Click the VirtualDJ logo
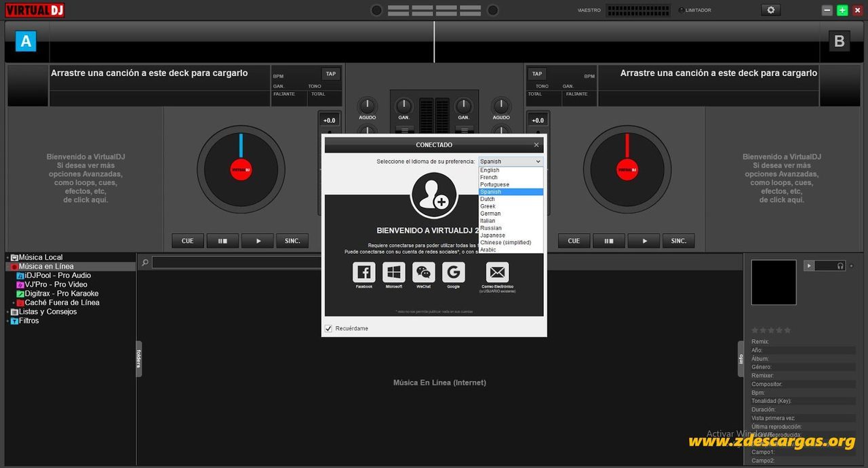Image resolution: width=868 pixels, height=468 pixels. 35,10
